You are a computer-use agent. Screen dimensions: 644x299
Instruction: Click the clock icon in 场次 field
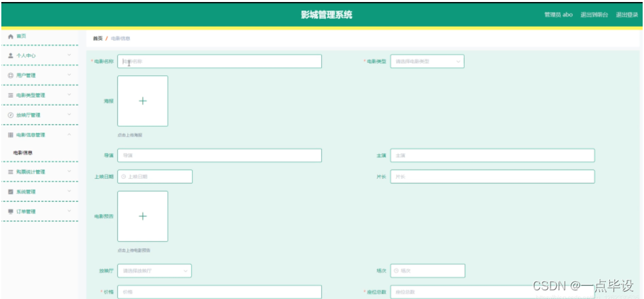tap(397, 271)
